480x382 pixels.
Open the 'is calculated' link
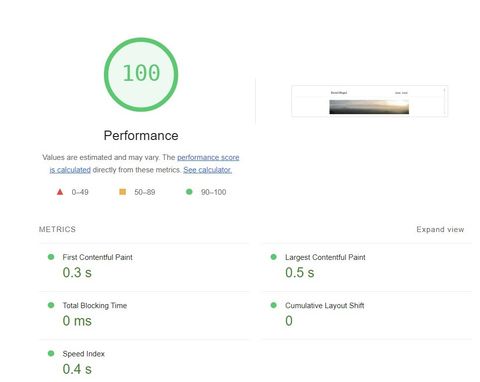[x=70, y=170]
